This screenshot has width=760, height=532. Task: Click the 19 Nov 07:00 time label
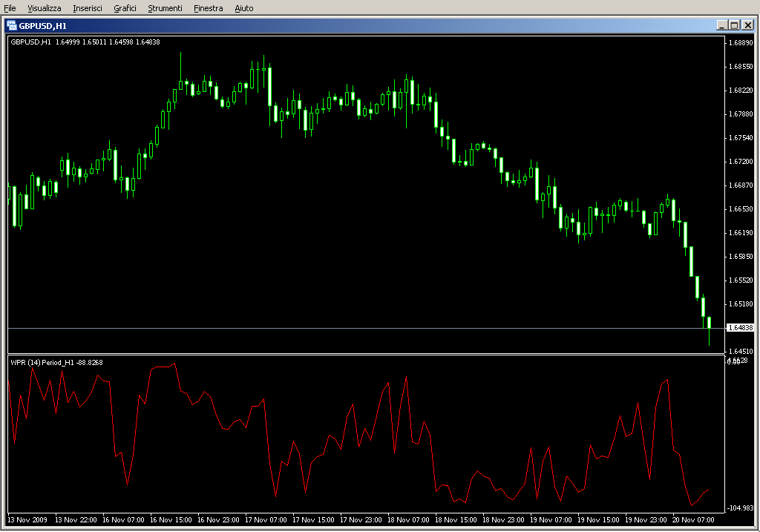[x=551, y=520]
